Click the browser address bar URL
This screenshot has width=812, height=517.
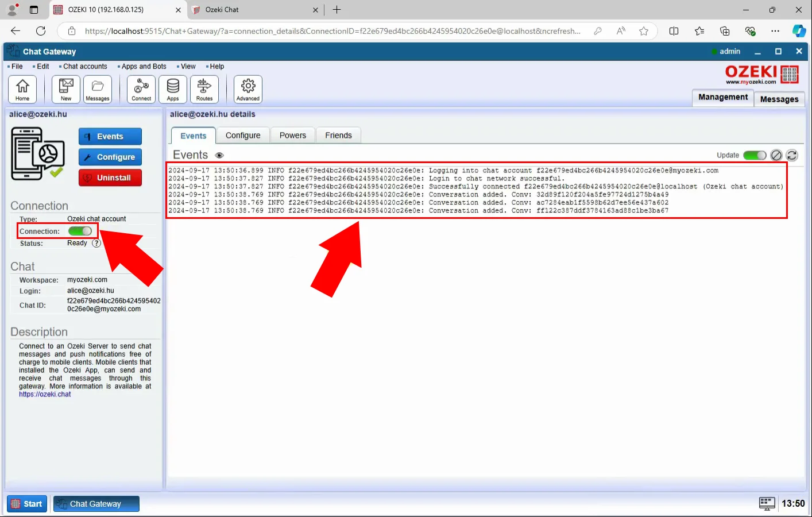coord(332,31)
